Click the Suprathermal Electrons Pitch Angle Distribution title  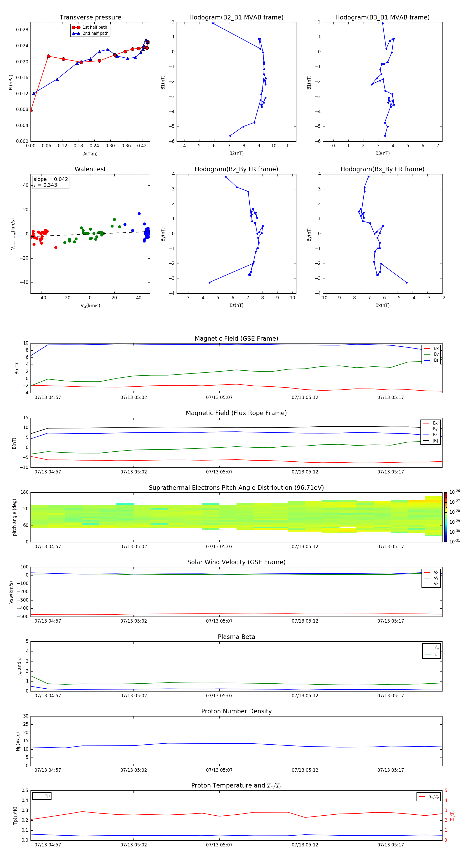[236, 488]
